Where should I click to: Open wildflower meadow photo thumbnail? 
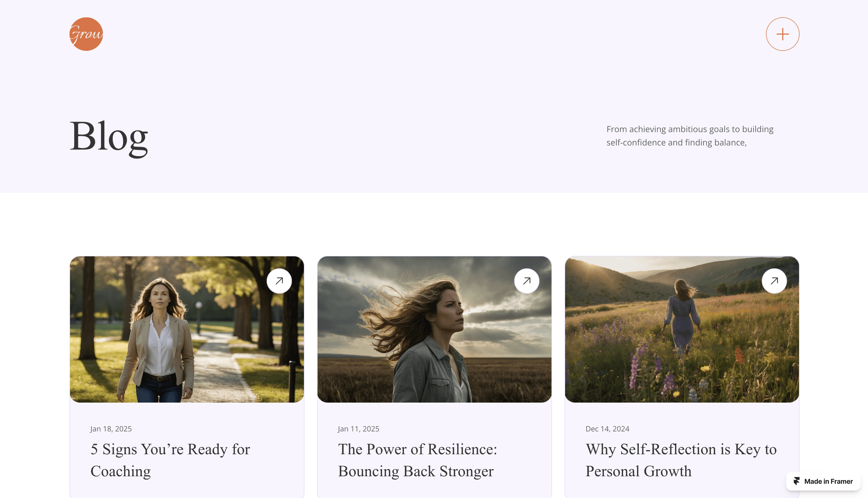682,329
